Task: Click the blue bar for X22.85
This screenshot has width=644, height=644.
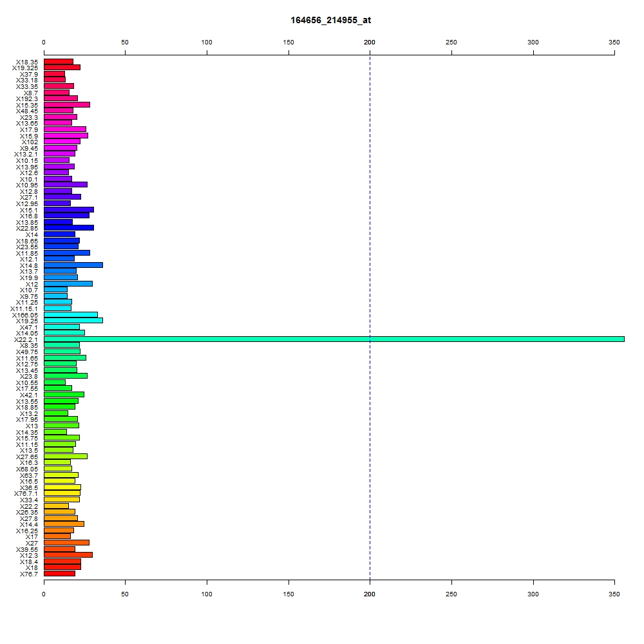Action: [69, 227]
